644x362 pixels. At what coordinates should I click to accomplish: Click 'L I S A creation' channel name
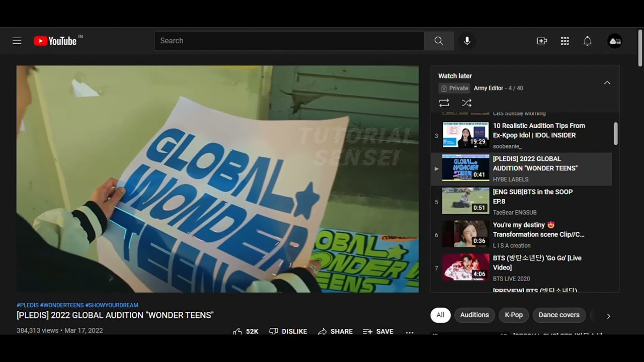(x=512, y=246)
